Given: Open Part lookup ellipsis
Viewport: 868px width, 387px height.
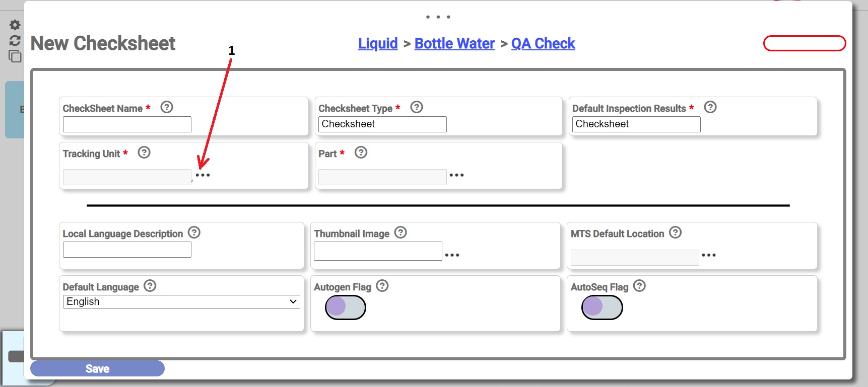Looking at the screenshot, I should pos(456,175).
